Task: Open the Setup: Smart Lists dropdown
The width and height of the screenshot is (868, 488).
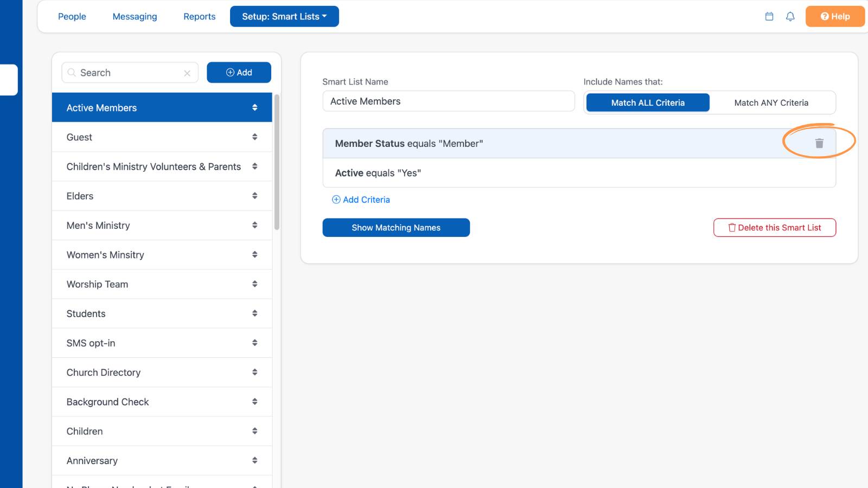Action: pos(284,16)
